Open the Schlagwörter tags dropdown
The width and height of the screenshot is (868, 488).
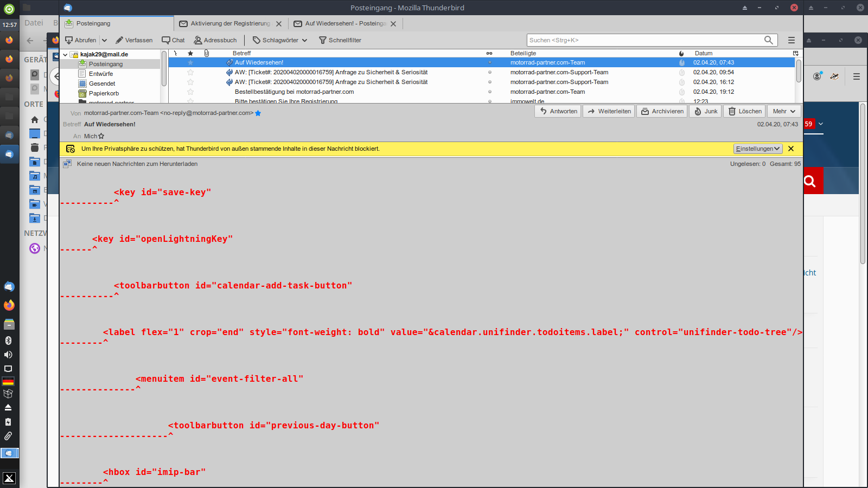[x=280, y=40]
